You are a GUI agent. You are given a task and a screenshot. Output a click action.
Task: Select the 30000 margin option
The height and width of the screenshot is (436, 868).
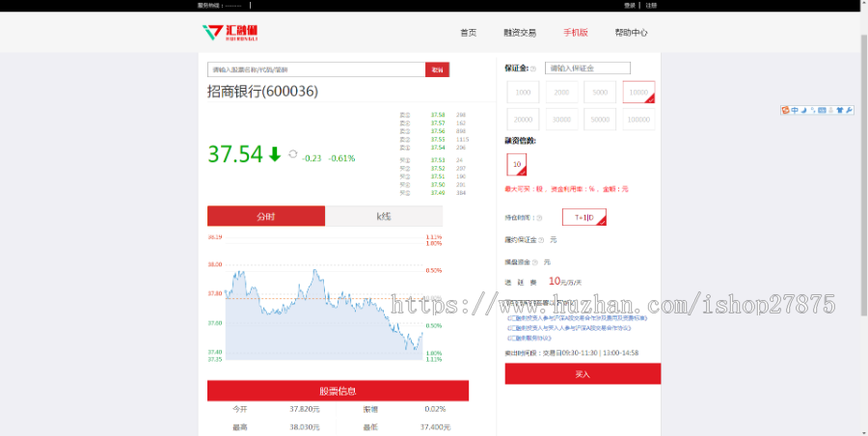pos(562,119)
